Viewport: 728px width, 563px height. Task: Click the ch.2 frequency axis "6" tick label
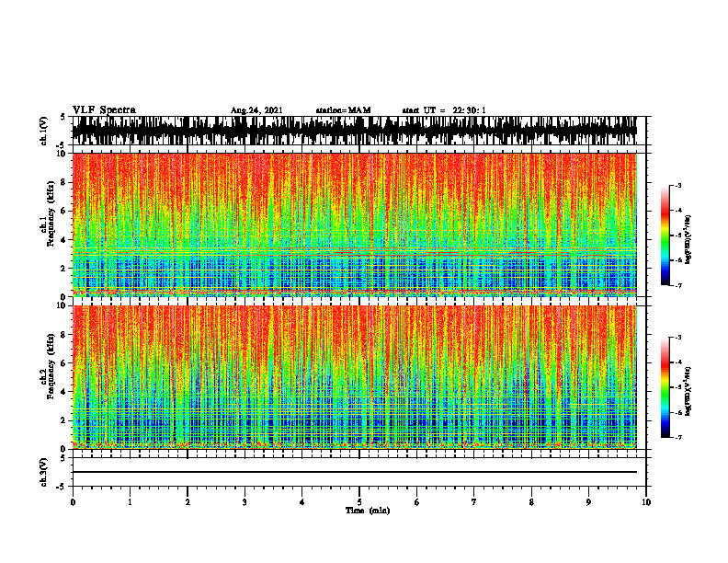[x=64, y=363]
